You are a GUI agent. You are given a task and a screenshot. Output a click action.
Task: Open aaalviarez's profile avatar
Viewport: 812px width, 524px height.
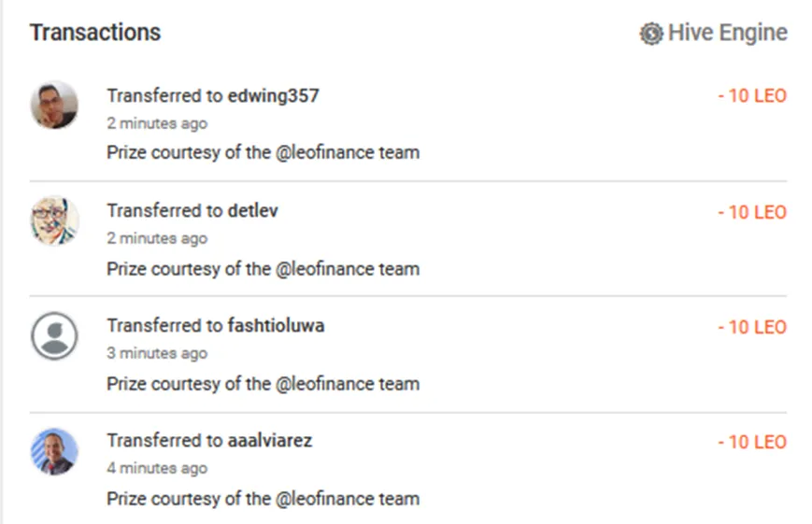coord(54,451)
